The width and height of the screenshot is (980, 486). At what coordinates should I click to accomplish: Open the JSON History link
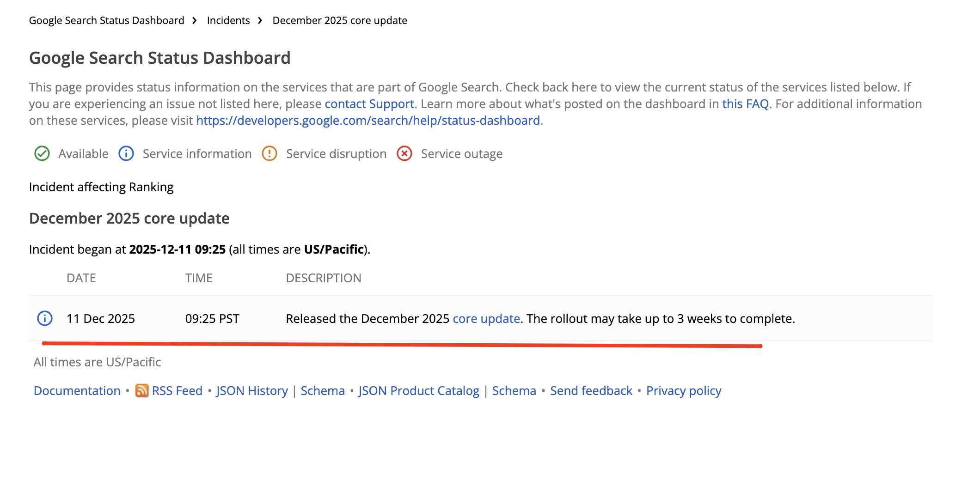[252, 391]
